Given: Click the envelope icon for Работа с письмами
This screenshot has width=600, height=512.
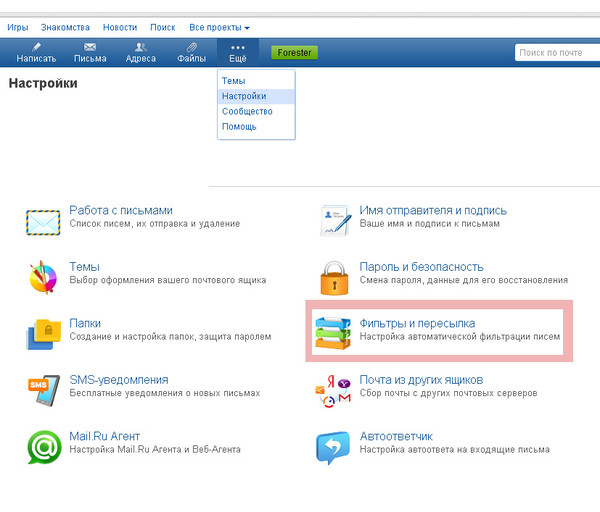Looking at the screenshot, I should coord(43,223).
